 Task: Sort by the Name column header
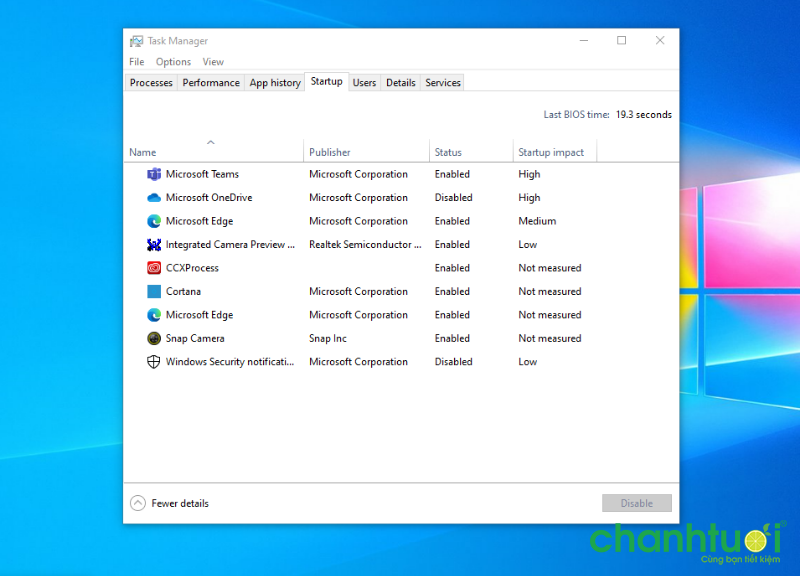pos(213,152)
